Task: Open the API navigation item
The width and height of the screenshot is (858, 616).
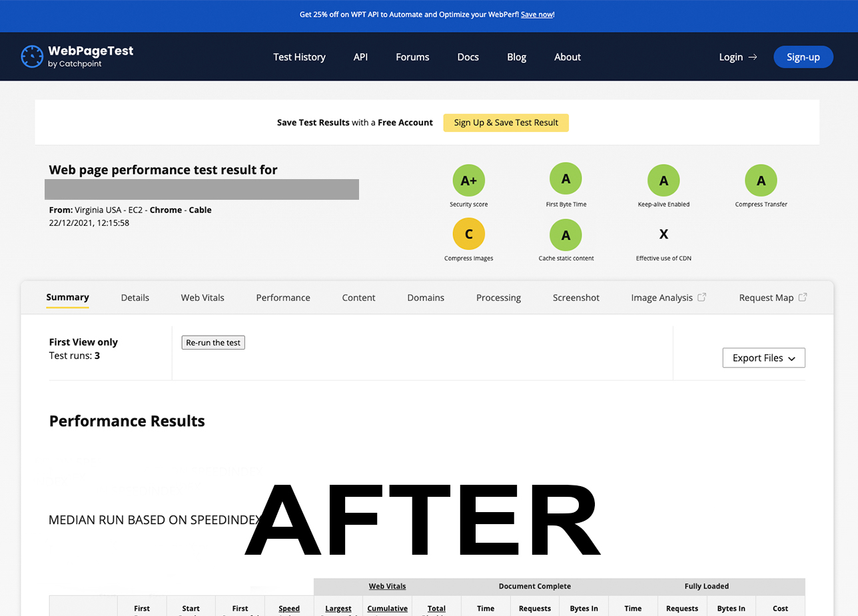Action: (x=360, y=57)
